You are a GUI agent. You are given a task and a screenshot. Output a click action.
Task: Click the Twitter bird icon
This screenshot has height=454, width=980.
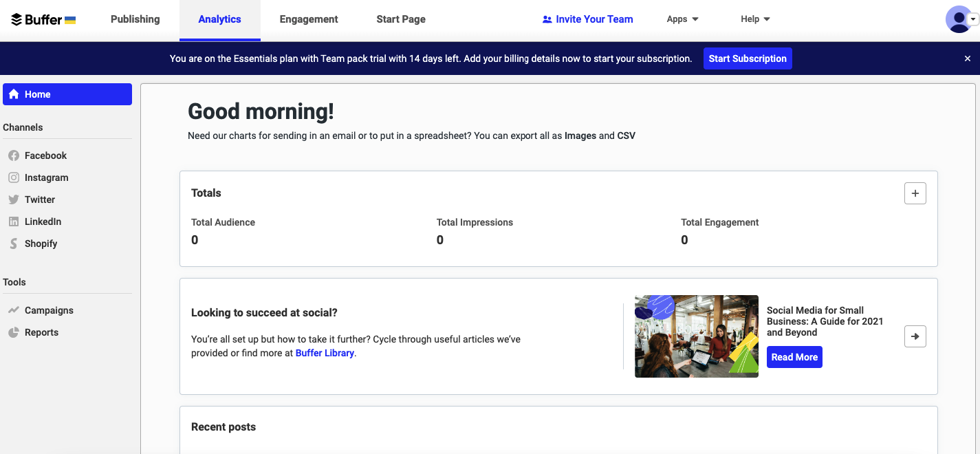coord(14,199)
